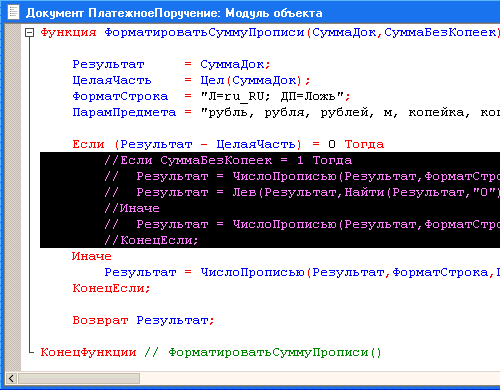The width and height of the screenshot is (500, 390).
Task: Click the string starting with "рубль, рубля, рублей
Action: [x=350, y=112]
